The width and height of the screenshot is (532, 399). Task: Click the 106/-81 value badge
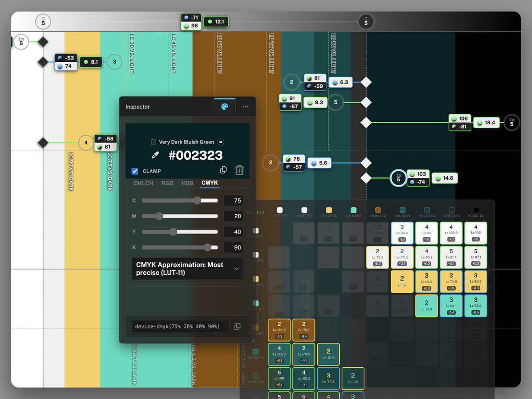(x=460, y=123)
